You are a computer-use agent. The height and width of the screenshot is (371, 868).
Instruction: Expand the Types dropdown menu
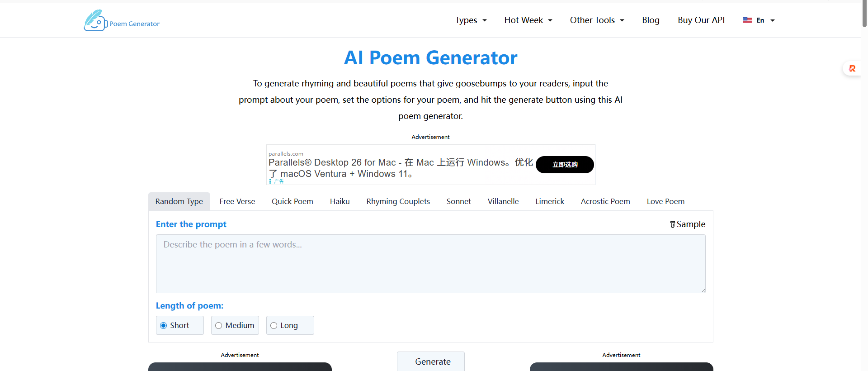coord(471,20)
